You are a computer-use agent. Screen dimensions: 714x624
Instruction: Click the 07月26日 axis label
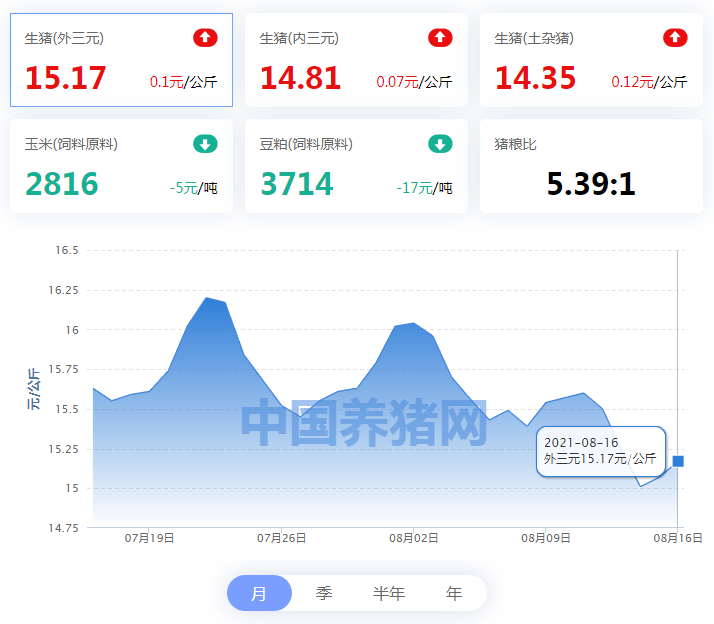coord(281,538)
